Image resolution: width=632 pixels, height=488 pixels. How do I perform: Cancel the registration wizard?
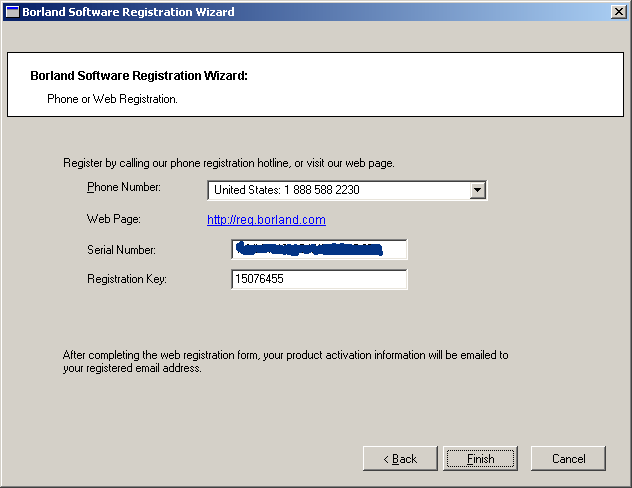[568, 458]
